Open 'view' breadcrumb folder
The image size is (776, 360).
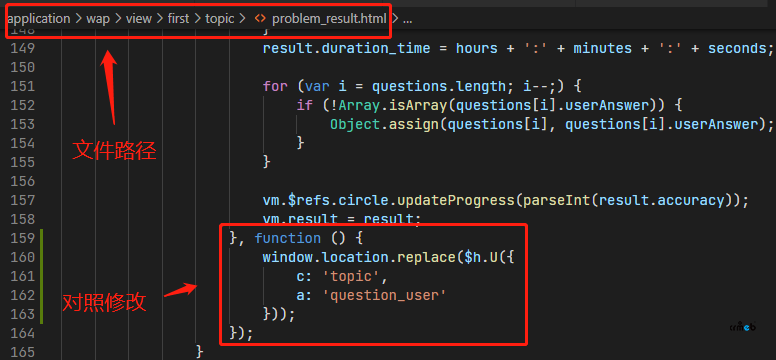click(x=139, y=19)
